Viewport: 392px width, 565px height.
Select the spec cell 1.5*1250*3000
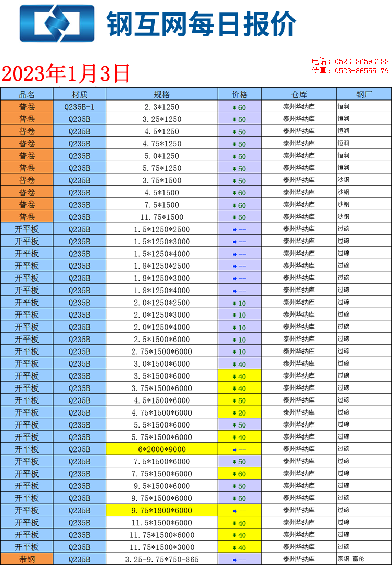(162, 241)
